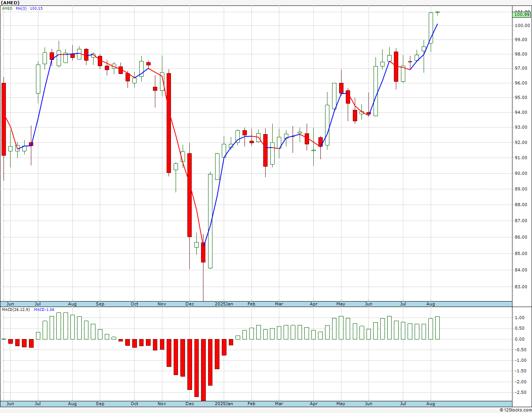Click Sep on the price chart date axis
Image resolution: width=532 pixels, height=413 pixels.
(100, 304)
